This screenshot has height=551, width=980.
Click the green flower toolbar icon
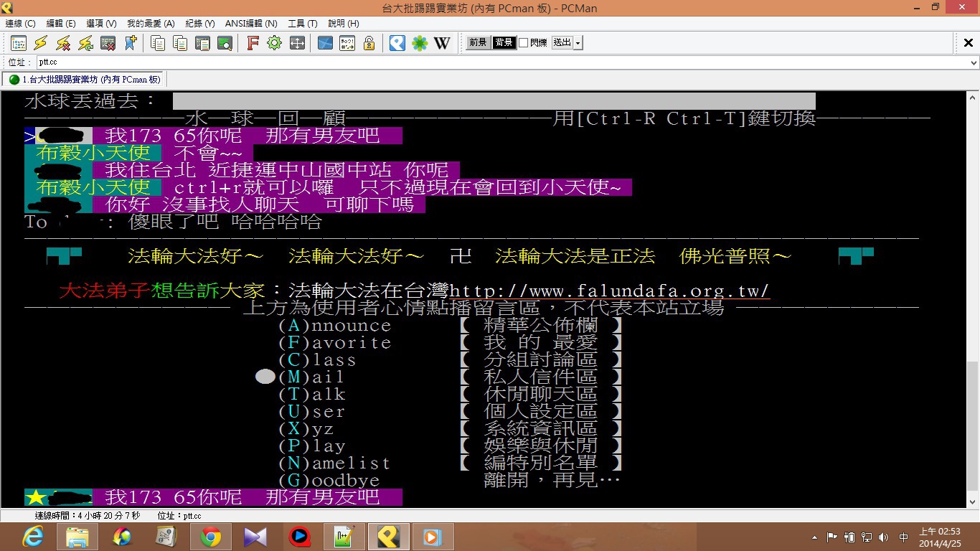(420, 43)
